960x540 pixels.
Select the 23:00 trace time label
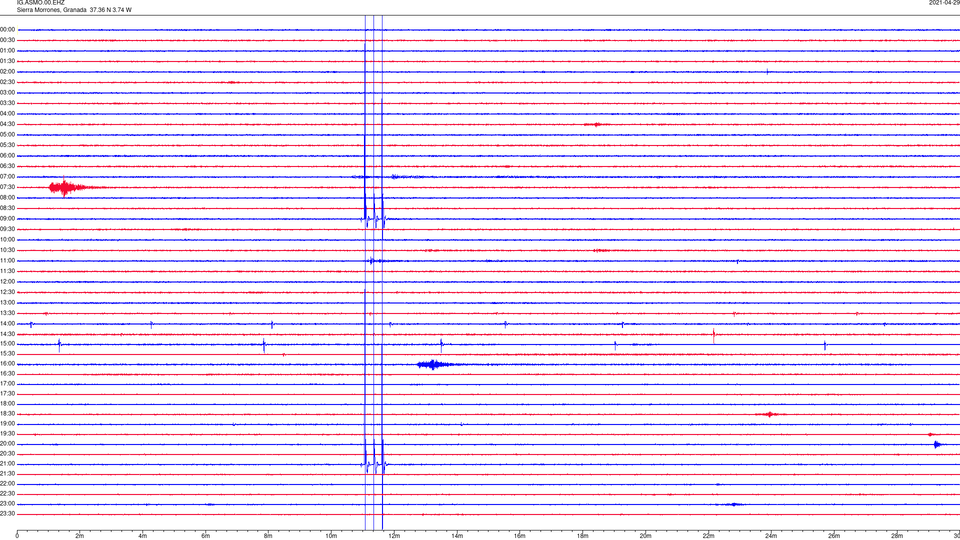pyautogui.click(x=7, y=504)
